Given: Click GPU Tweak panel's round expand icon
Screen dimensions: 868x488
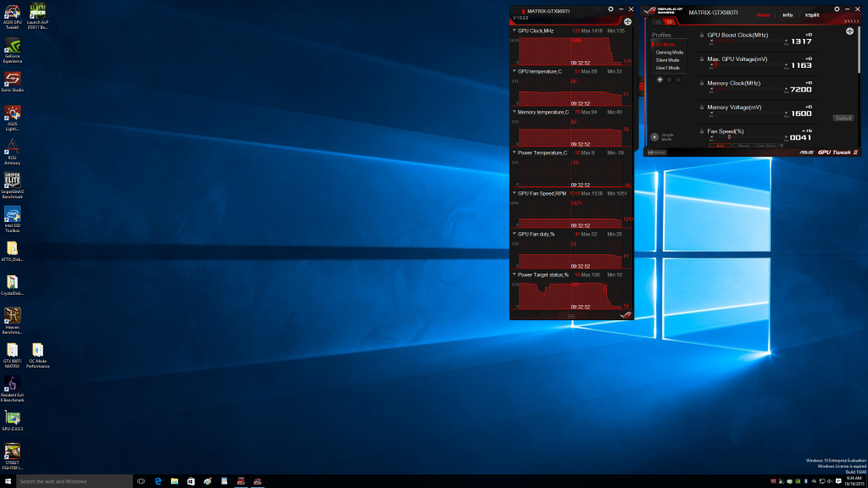Looking at the screenshot, I should point(849,31).
